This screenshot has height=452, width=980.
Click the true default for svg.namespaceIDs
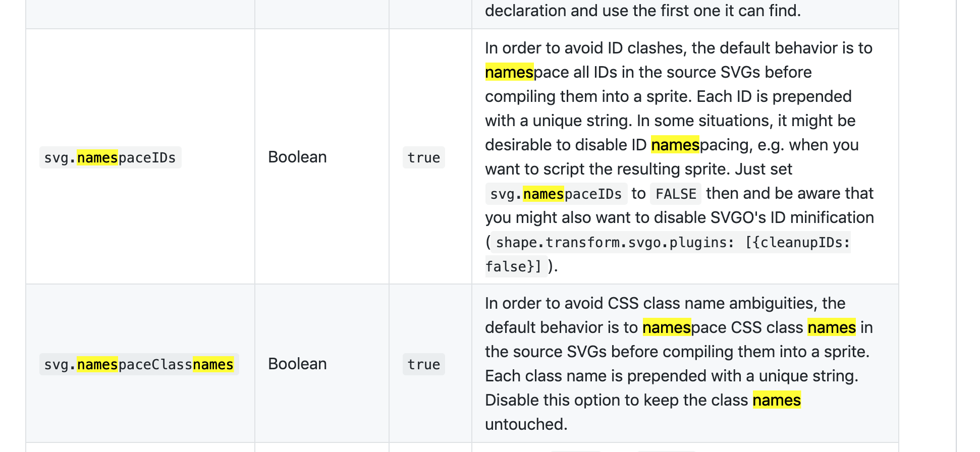(424, 157)
